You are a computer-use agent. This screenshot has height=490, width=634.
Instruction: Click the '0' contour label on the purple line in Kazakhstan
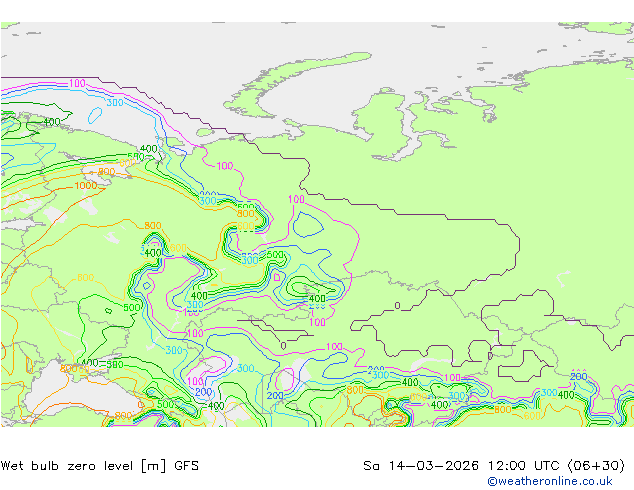(397, 306)
